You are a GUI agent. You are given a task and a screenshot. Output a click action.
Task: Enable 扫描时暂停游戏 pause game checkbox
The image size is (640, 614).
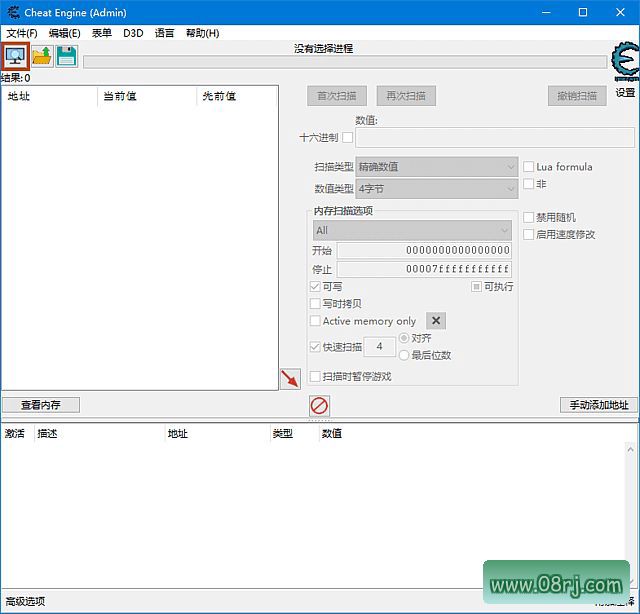coord(315,376)
